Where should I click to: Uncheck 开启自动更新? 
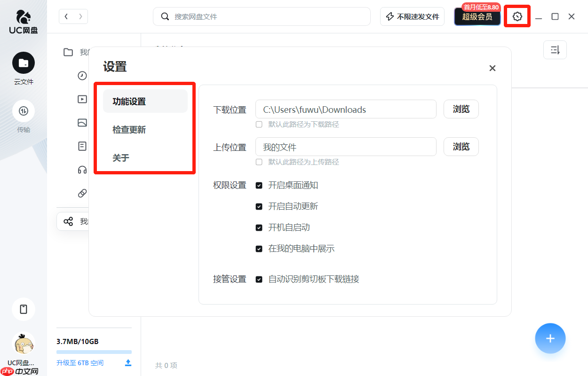pyautogui.click(x=259, y=207)
